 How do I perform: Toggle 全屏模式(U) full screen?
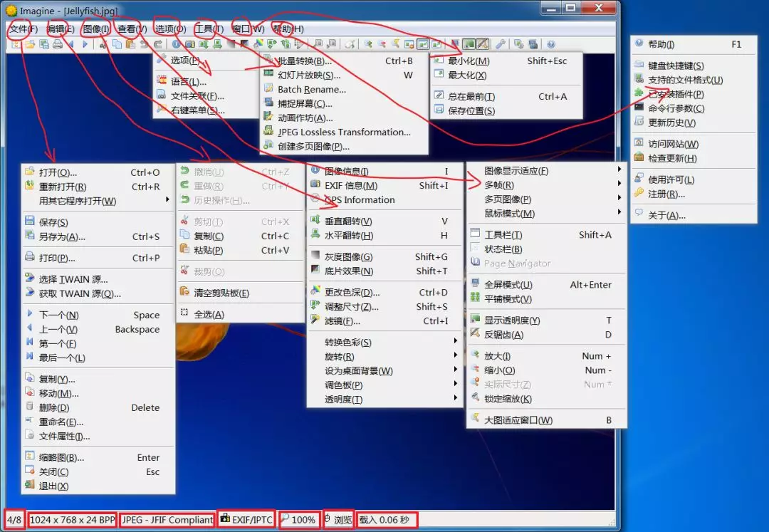tap(546, 285)
